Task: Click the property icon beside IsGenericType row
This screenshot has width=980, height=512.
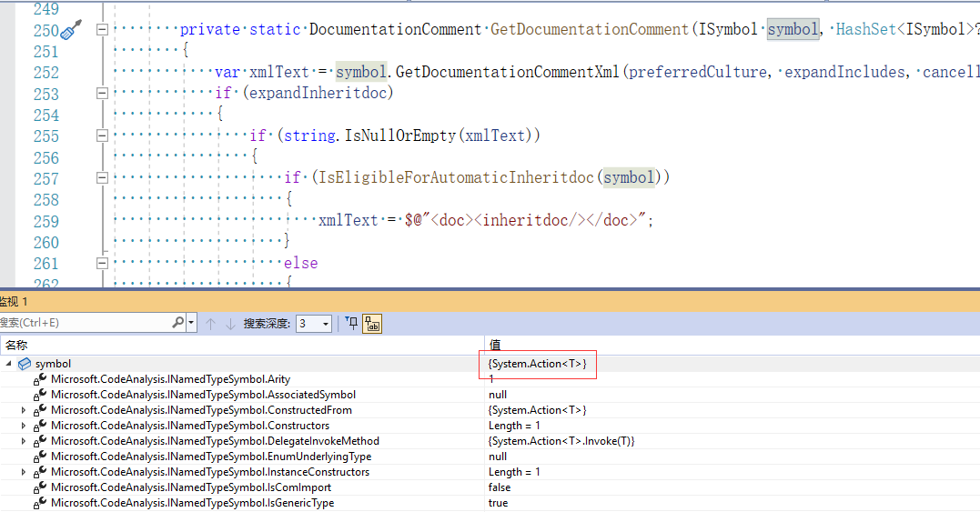Action: pyautogui.click(x=40, y=503)
